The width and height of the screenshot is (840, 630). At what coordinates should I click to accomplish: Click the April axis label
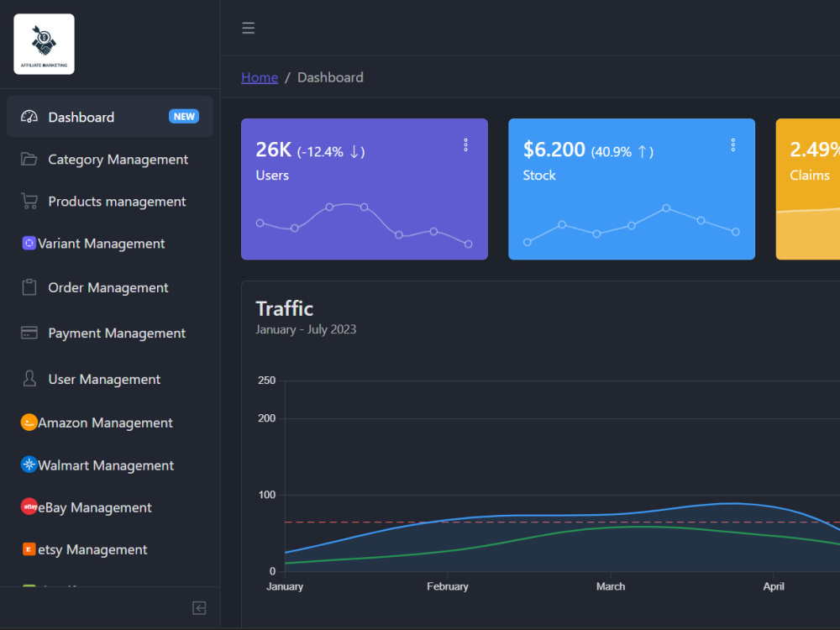coord(774,586)
